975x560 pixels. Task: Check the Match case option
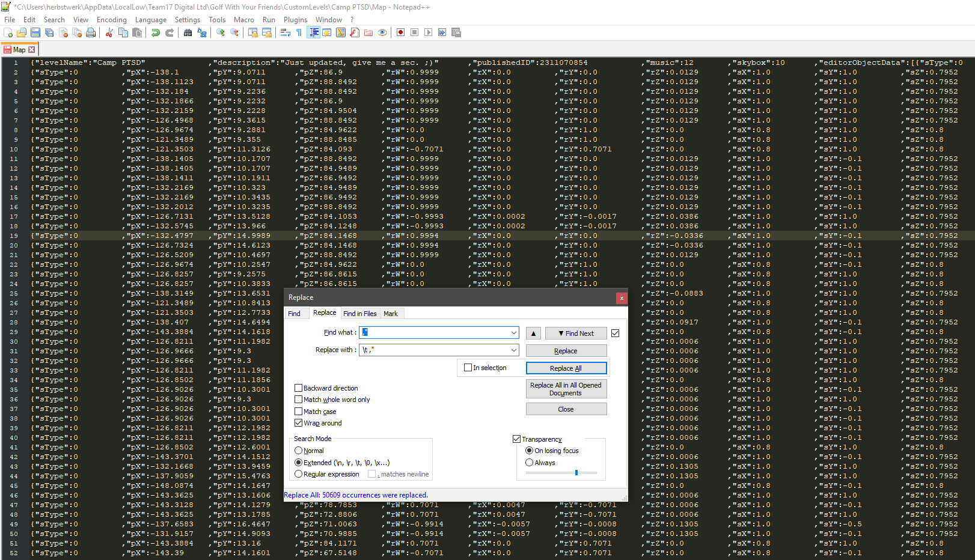click(x=298, y=412)
